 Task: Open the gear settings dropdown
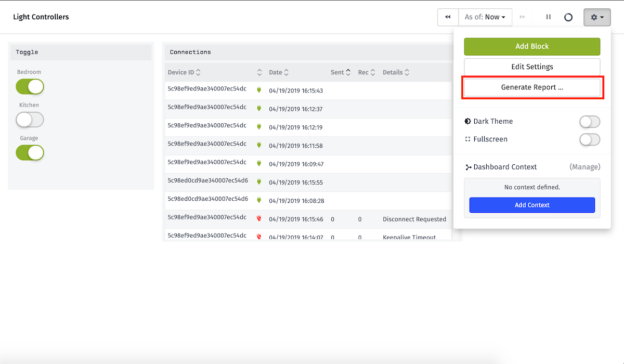[597, 17]
